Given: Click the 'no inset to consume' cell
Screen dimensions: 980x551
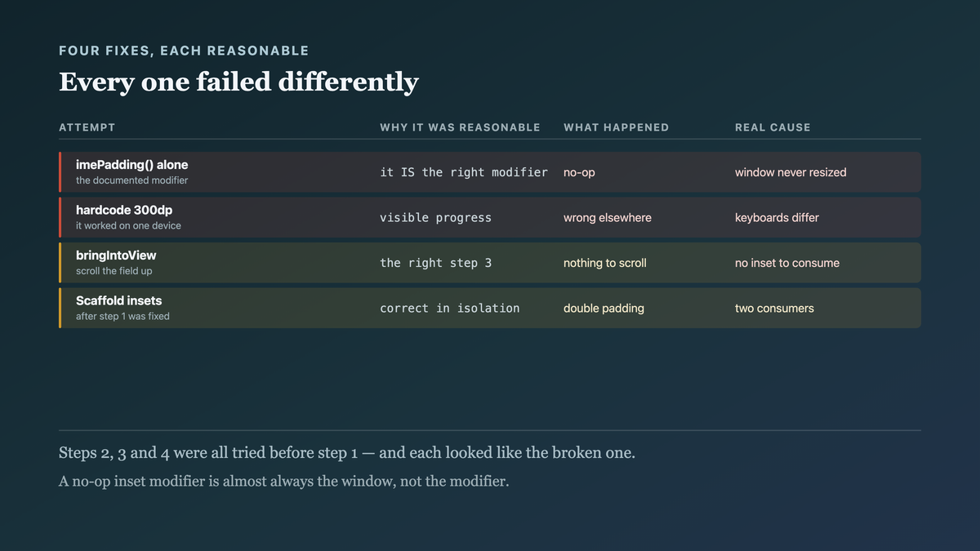Looking at the screenshot, I should point(787,263).
